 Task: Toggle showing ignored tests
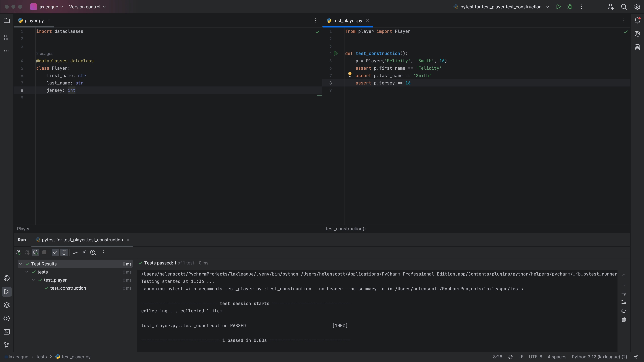point(64,252)
